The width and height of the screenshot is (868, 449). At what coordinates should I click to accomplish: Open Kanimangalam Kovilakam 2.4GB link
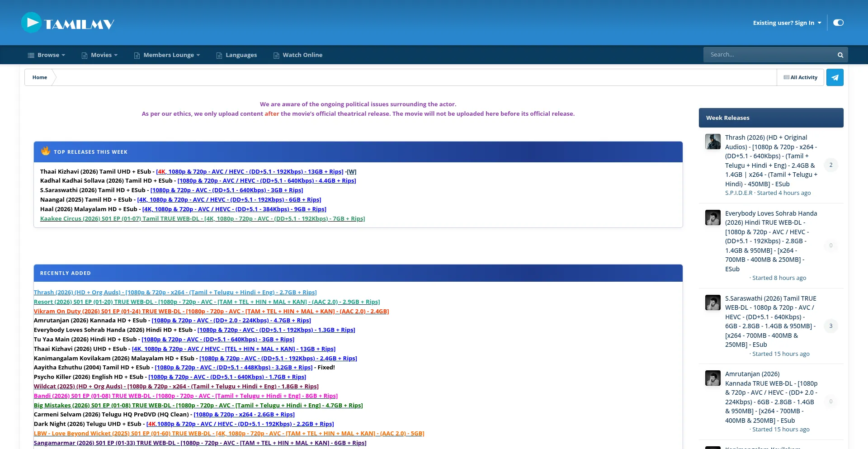click(278, 359)
